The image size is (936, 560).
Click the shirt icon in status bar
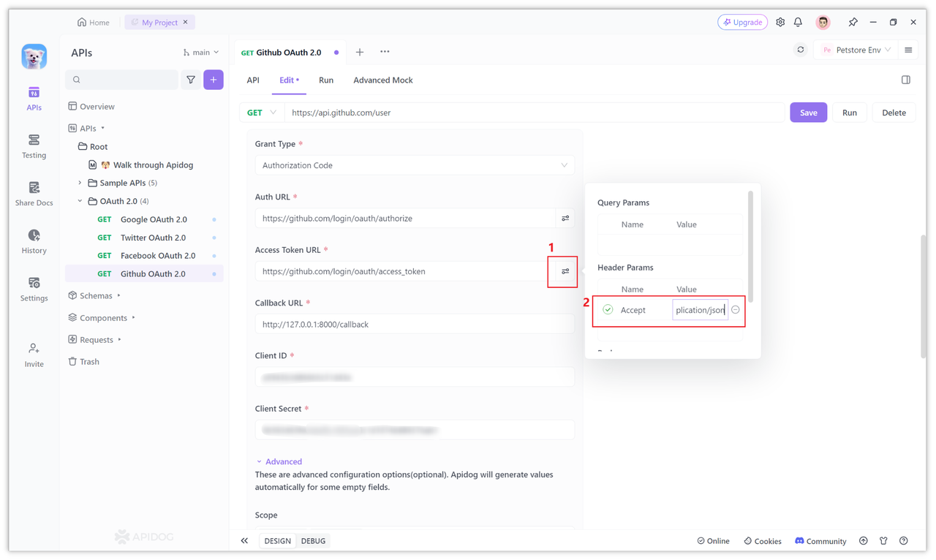click(883, 541)
